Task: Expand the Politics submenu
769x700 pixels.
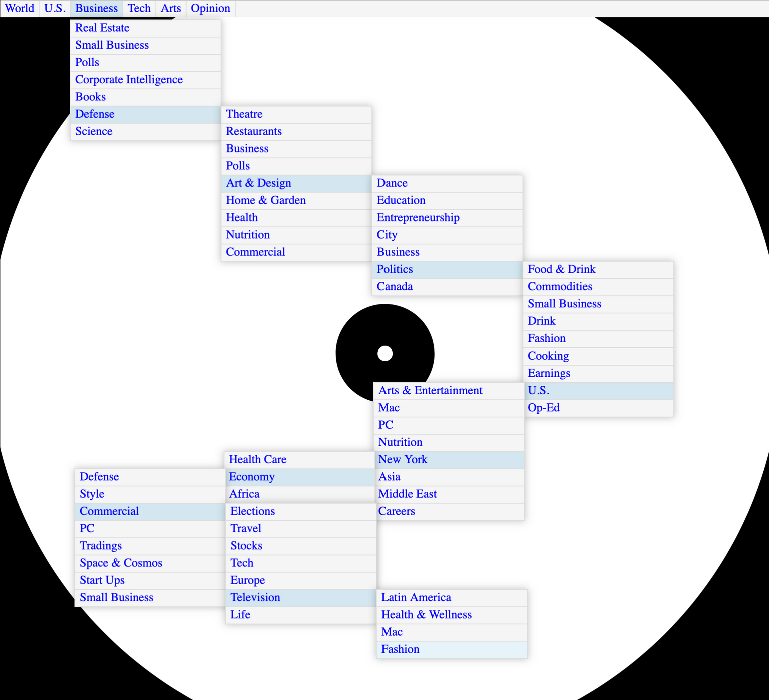Action: [x=395, y=269]
